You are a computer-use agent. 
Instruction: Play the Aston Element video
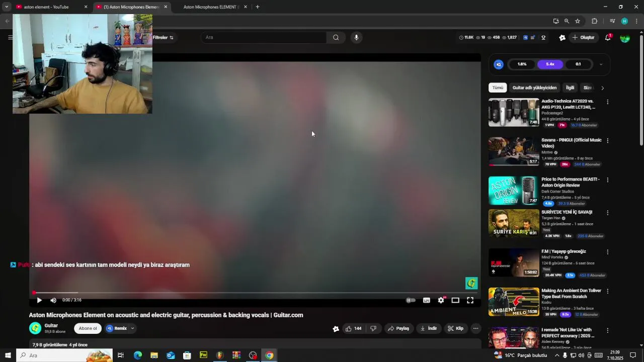click(x=39, y=300)
